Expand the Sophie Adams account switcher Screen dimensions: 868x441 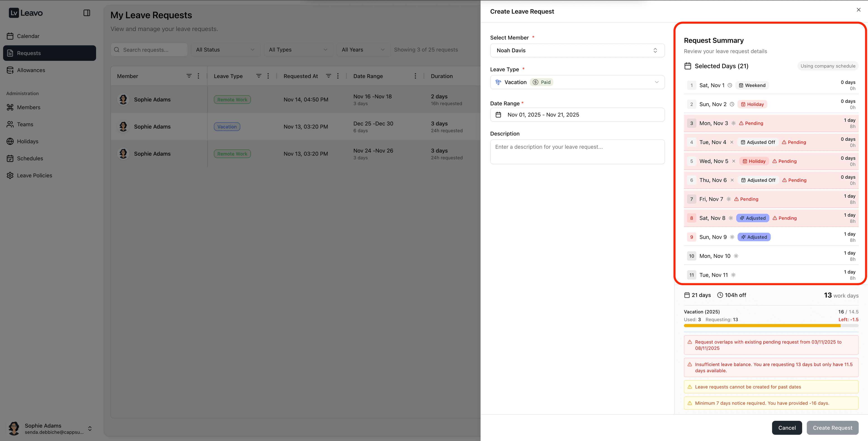click(x=90, y=429)
